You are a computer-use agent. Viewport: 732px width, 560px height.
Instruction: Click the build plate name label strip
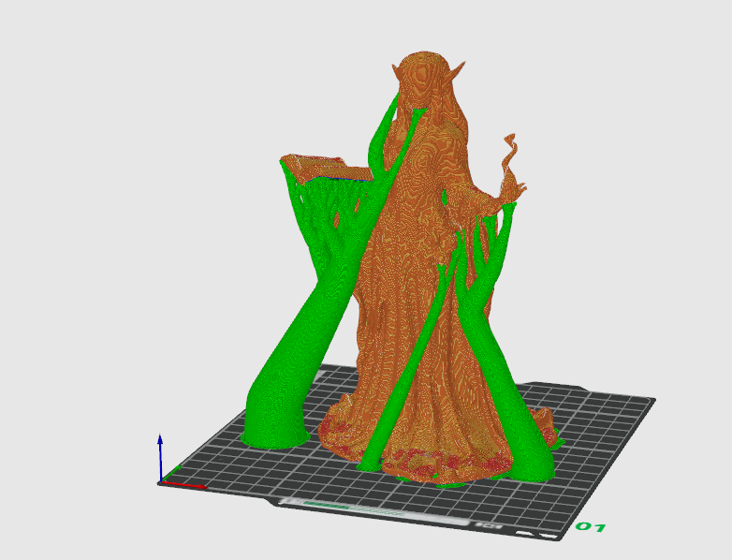point(373,510)
